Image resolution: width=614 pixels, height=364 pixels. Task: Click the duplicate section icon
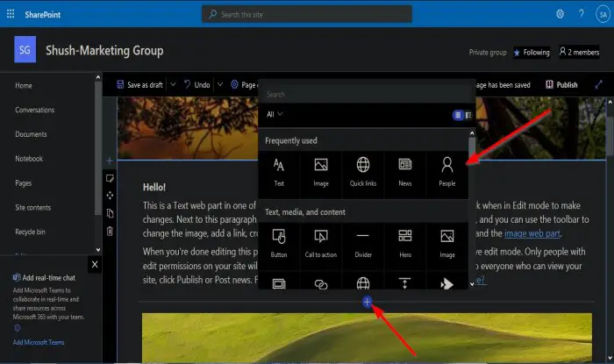tap(110, 213)
